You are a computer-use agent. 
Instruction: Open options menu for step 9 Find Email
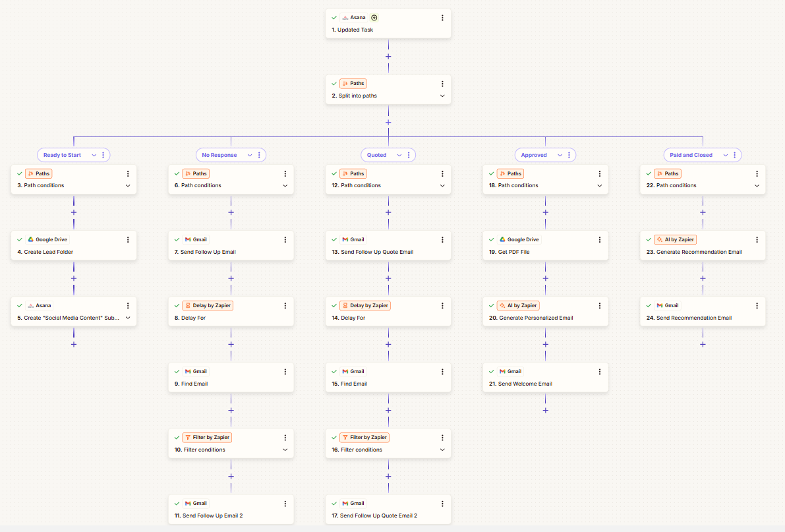285,372
